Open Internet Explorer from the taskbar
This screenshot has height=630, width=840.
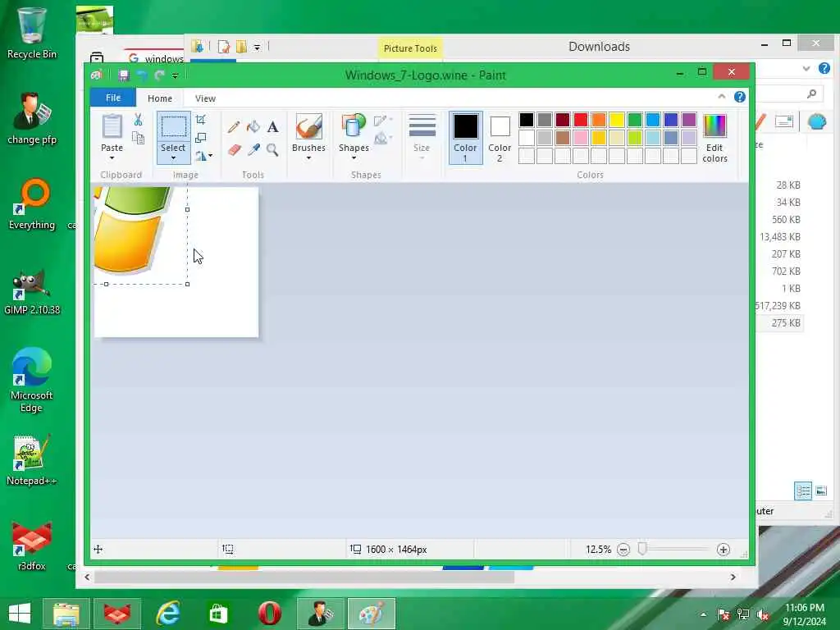[167, 614]
